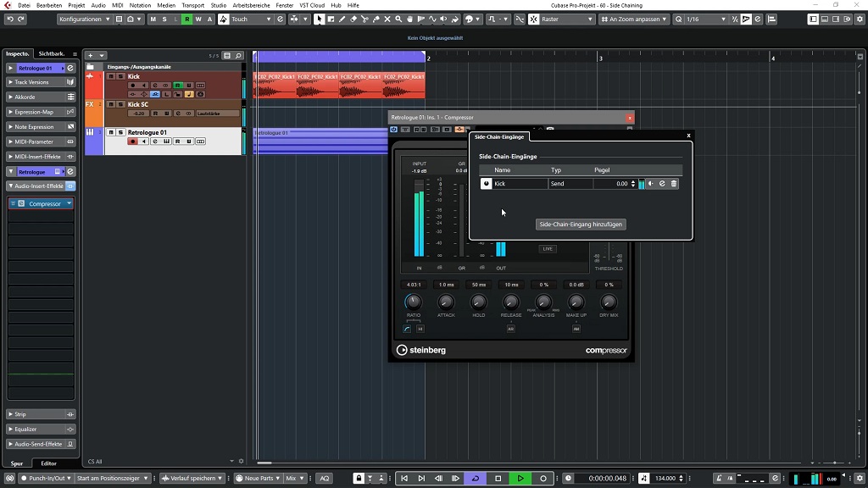The width and height of the screenshot is (868, 488).
Task: Click the AQ auto-quantize button
Action: click(x=325, y=479)
